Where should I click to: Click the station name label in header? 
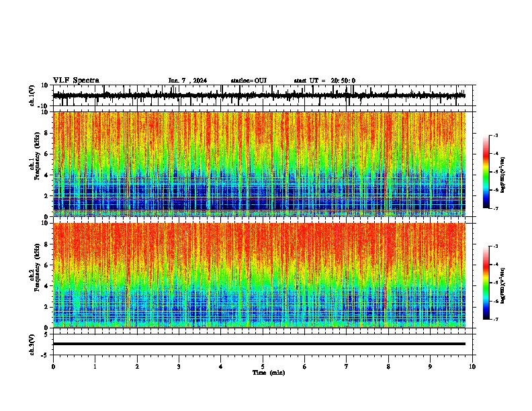tap(249, 81)
